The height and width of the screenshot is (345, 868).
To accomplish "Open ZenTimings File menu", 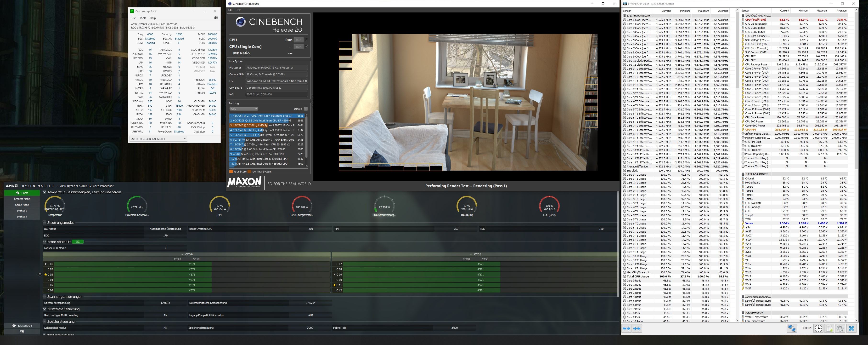I will point(133,18).
